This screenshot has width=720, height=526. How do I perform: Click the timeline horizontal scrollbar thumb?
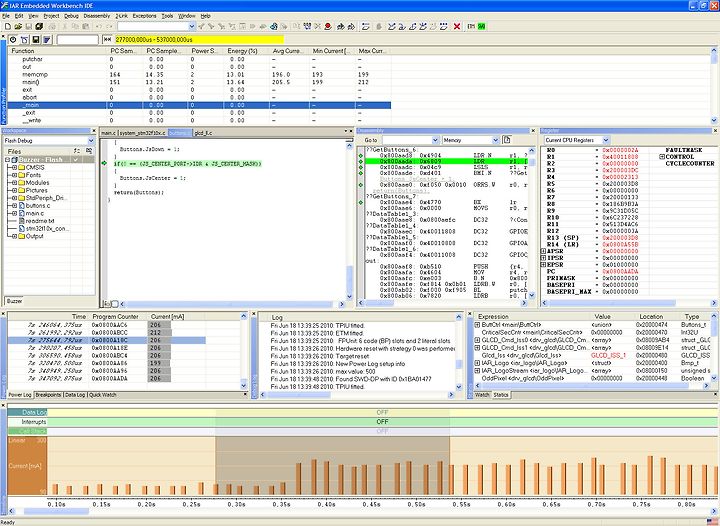(56, 511)
